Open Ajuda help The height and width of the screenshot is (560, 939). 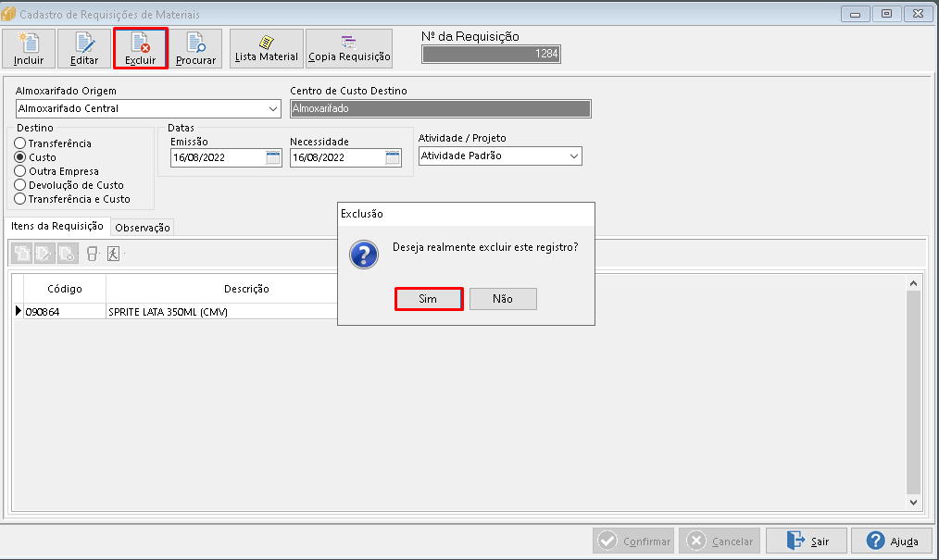coord(892,541)
